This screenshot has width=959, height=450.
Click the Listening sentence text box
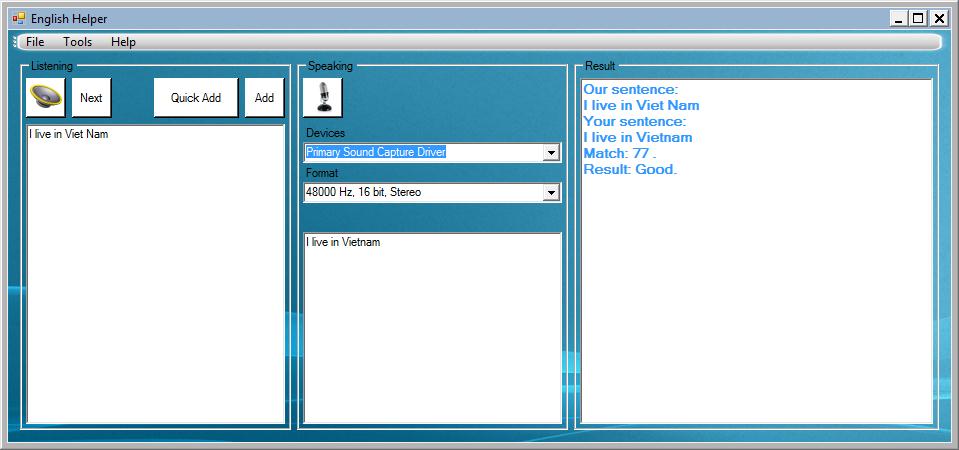[156, 275]
